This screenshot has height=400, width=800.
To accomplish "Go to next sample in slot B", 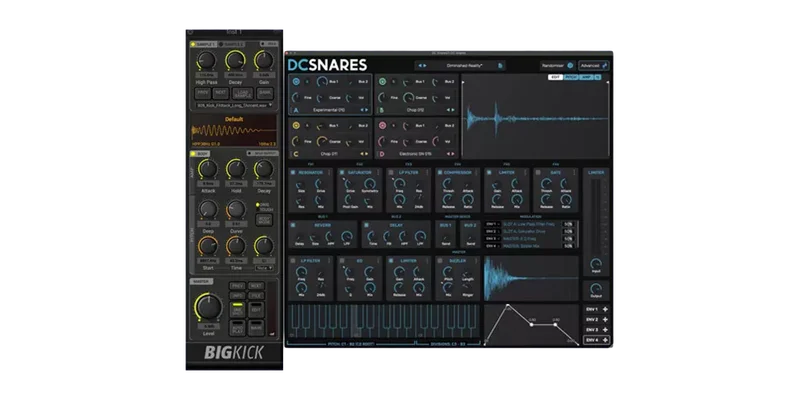I will click(x=452, y=110).
